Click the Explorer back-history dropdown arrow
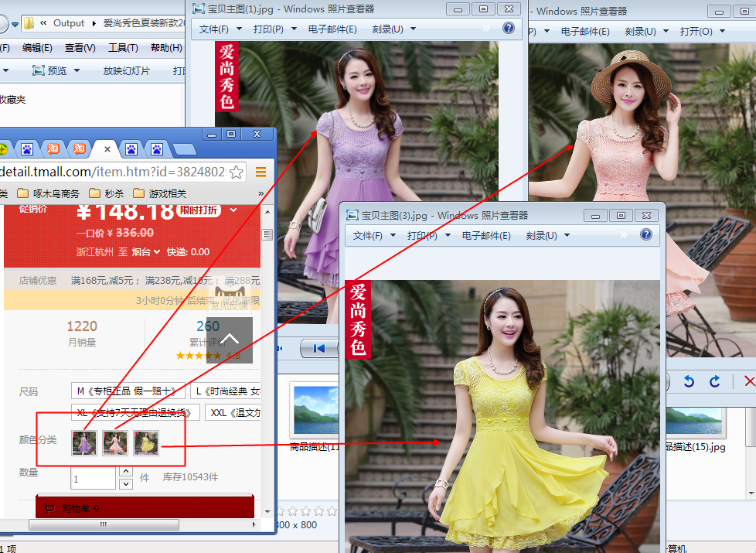 tap(15, 24)
